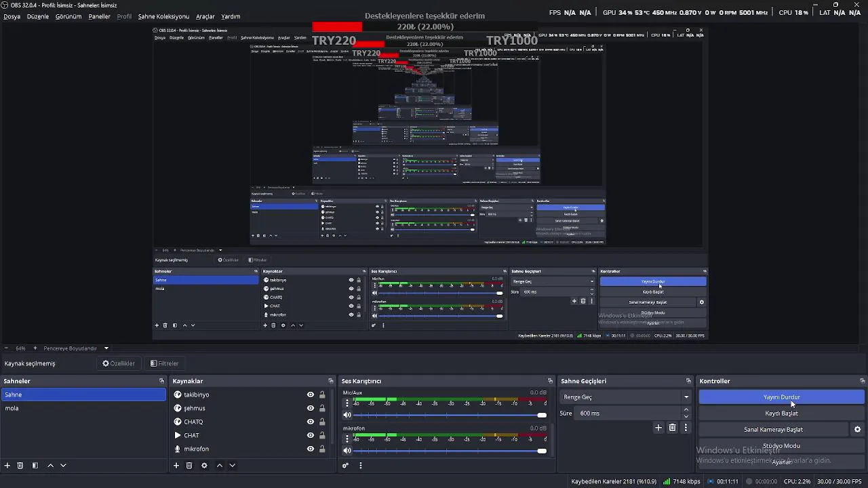Select the Sahne scene
This screenshot has width=868, height=488.
(83, 394)
